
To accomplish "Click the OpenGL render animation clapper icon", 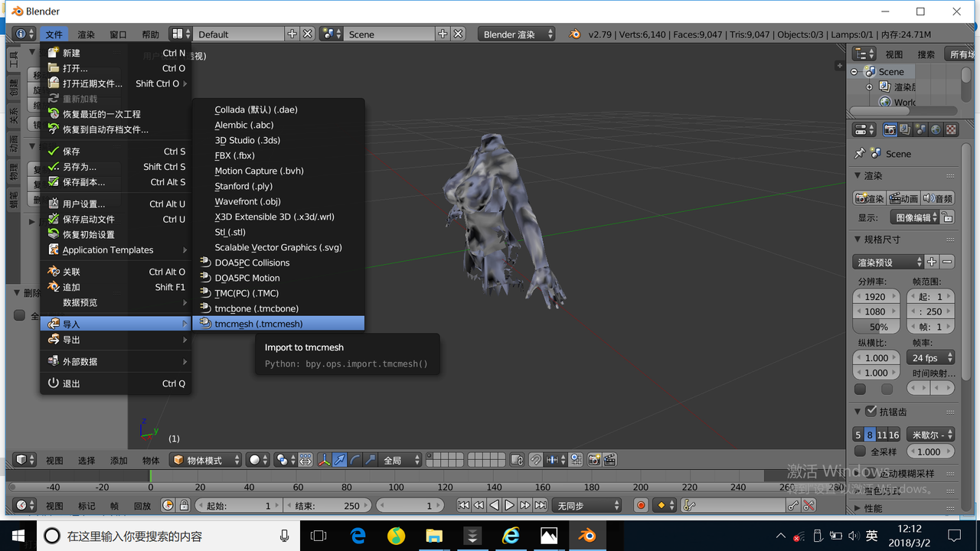I will pos(610,460).
